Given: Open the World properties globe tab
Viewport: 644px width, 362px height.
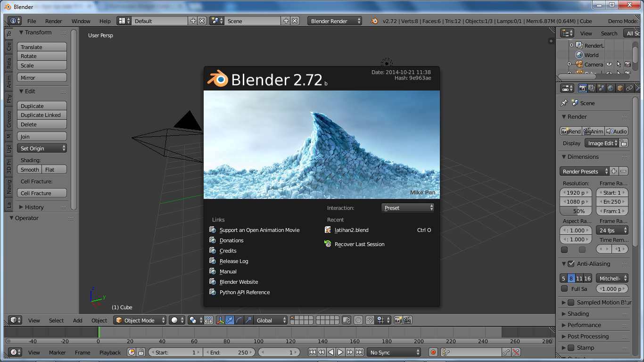Looking at the screenshot, I should pos(611,88).
